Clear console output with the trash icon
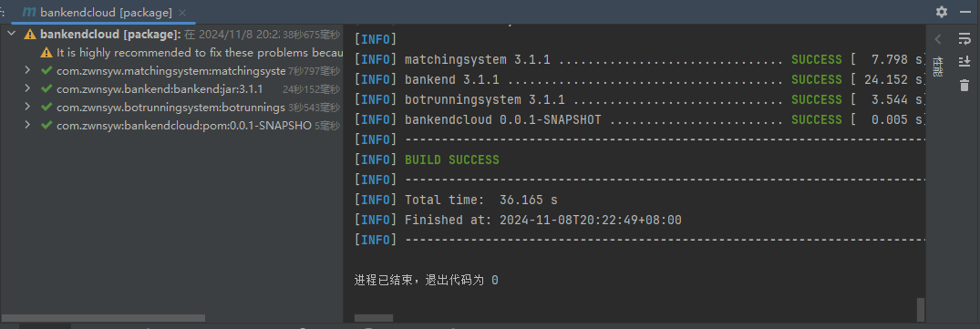Screen dimensions: 980x329 click(x=965, y=85)
